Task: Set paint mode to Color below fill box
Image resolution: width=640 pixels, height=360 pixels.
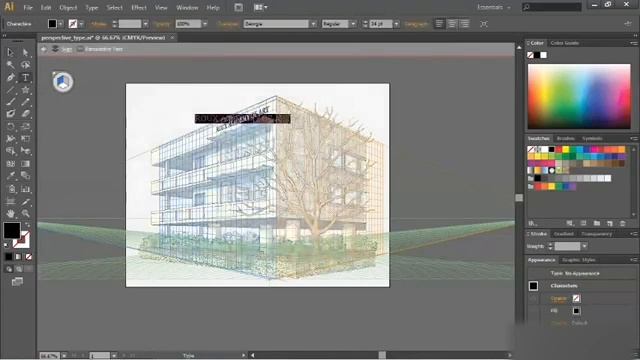Action: pos(9,257)
